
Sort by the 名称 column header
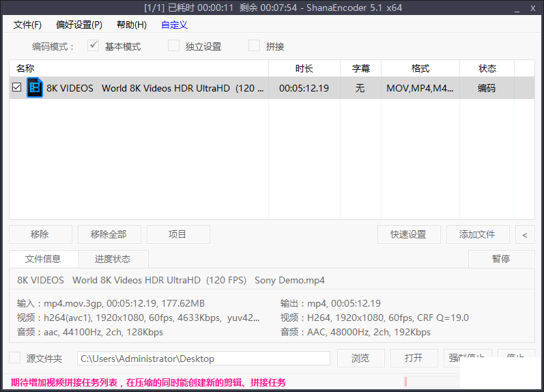click(x=139, y=68)
